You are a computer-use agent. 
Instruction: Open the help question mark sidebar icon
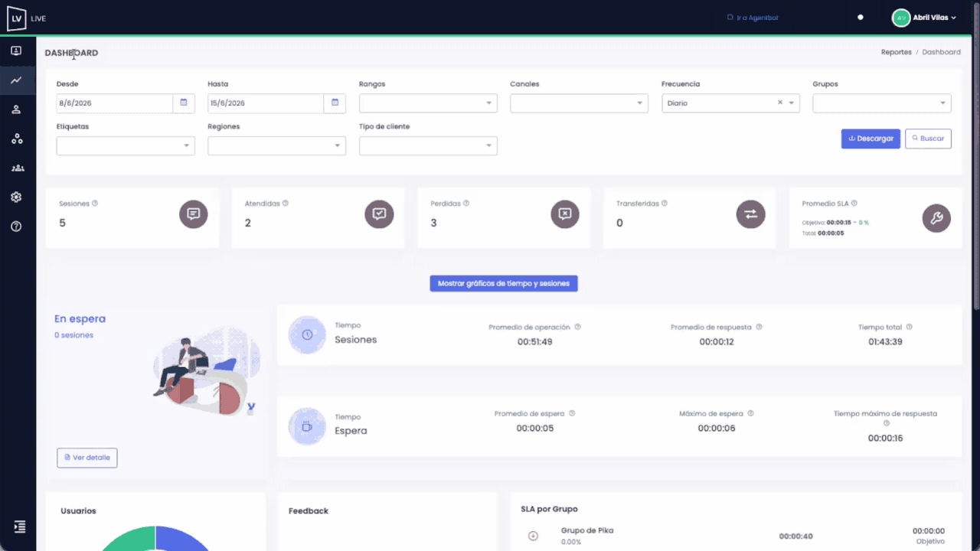(16, 227)
